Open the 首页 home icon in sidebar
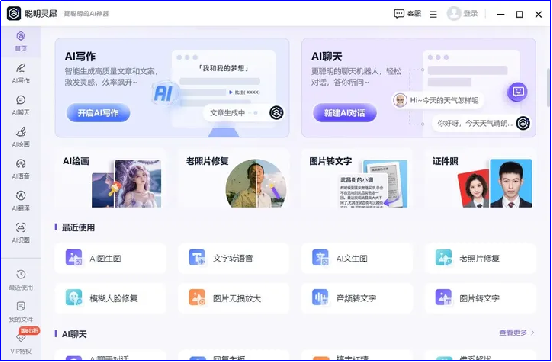The image size is (552, 362). (x=20, y=36)
